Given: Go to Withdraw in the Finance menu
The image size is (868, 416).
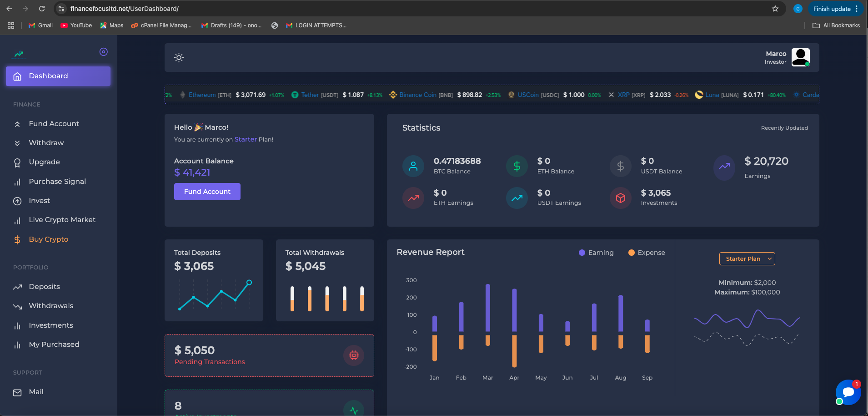Looking at the screenshot, I should 46,143.
